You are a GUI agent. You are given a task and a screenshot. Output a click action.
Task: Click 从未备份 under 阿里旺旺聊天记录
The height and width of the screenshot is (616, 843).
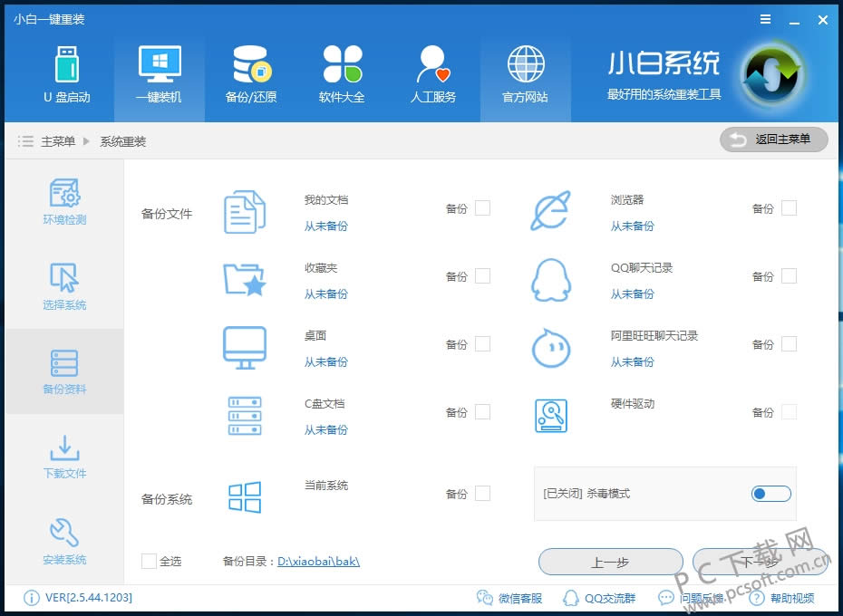633,361
